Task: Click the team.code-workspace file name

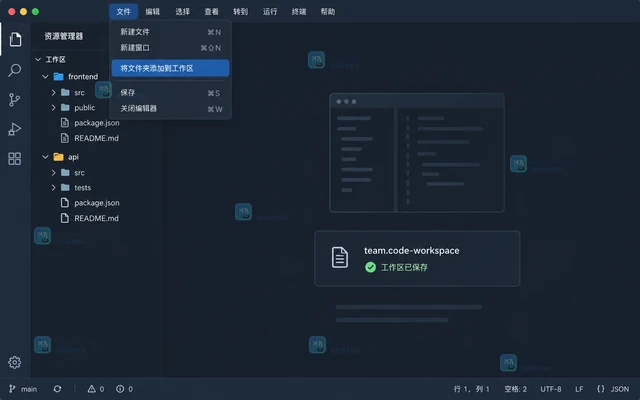Action: coord(411,251)
